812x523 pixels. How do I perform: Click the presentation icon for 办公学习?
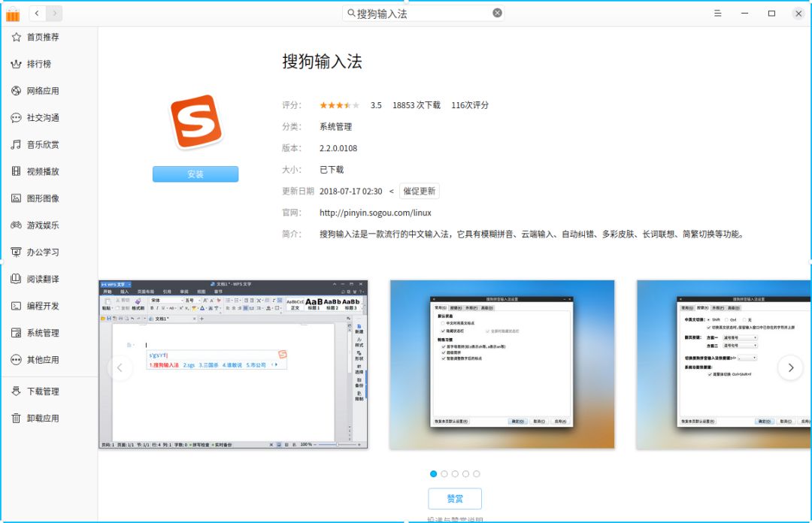tap(16, 252)
